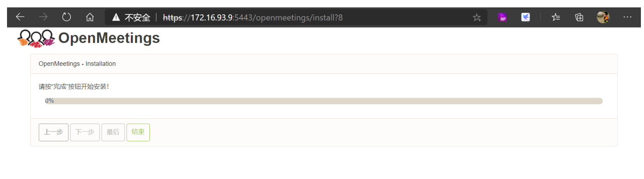Reload the installation page
The height and width of the screenshot is (179, 644).
(x=67, y=17)
